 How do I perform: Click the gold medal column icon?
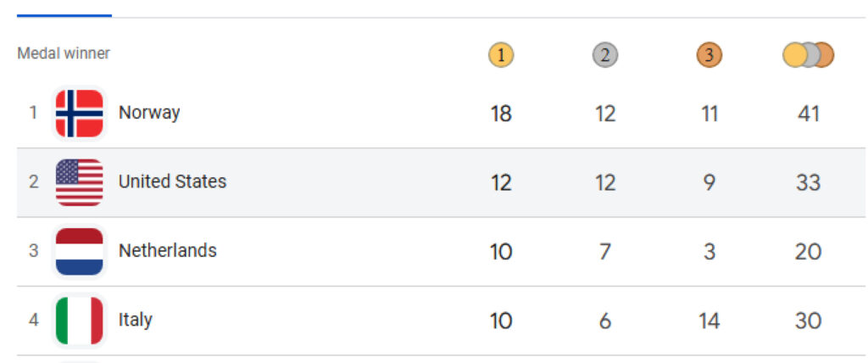click(501, 56)
